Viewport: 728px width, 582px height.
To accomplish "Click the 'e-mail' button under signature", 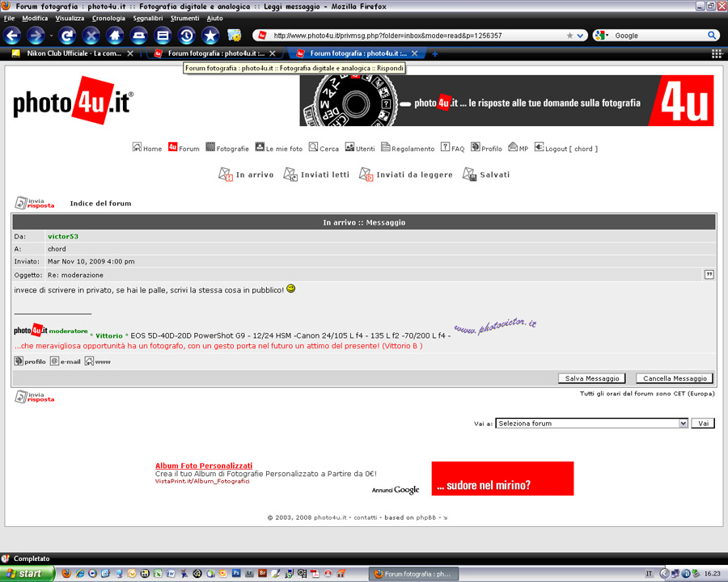I will [x=66, y=361].
